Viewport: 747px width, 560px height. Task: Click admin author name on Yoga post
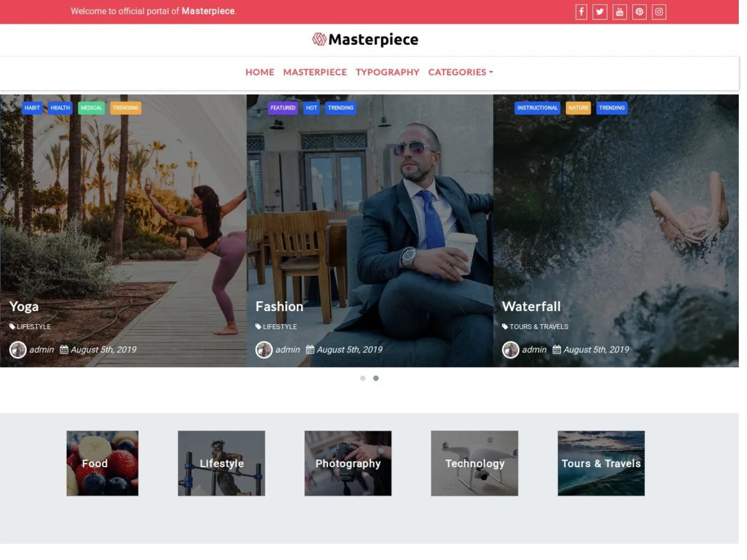(42, 350)
